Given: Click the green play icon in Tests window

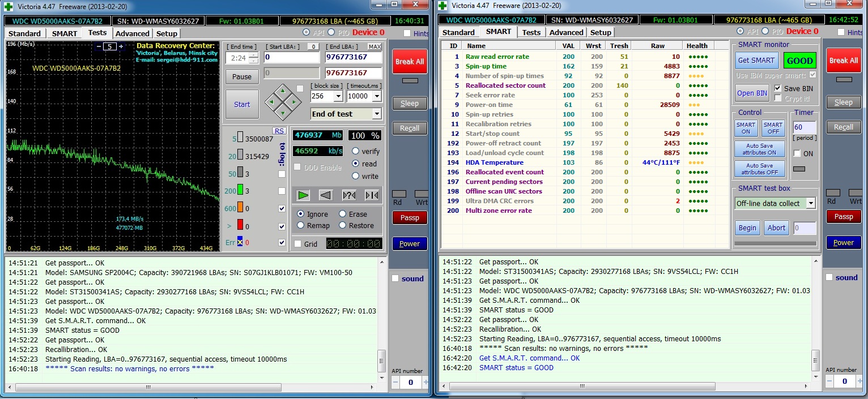Looking at the screenshot, I should point(303,195).
